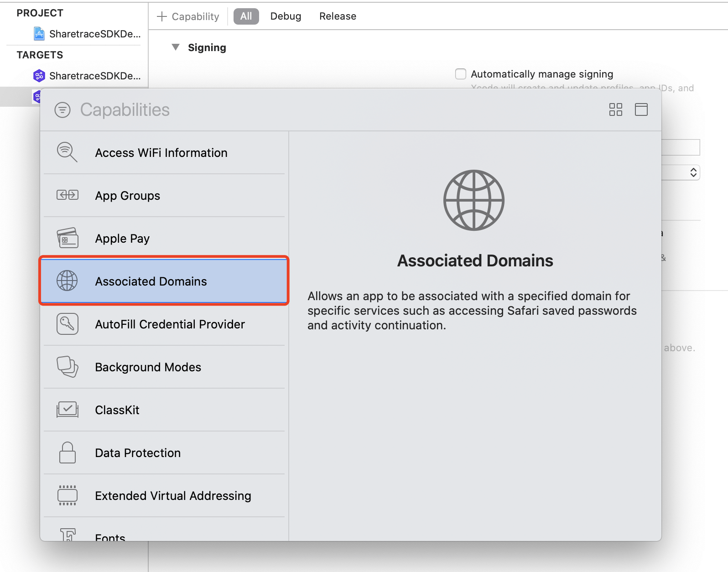
Task: Select the Associated Domains capability row
Action: pos(164,281)
